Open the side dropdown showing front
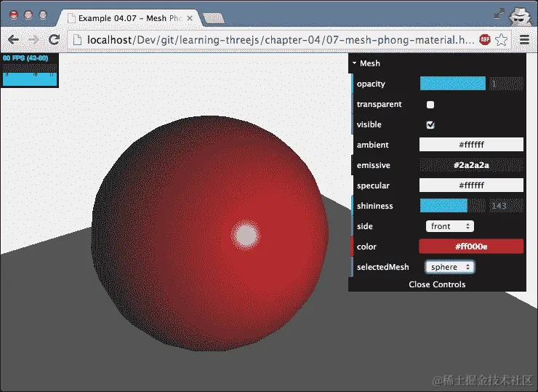The height and width of the screenshot is (392, 538). pyautogui.click(x=450, y=226)
